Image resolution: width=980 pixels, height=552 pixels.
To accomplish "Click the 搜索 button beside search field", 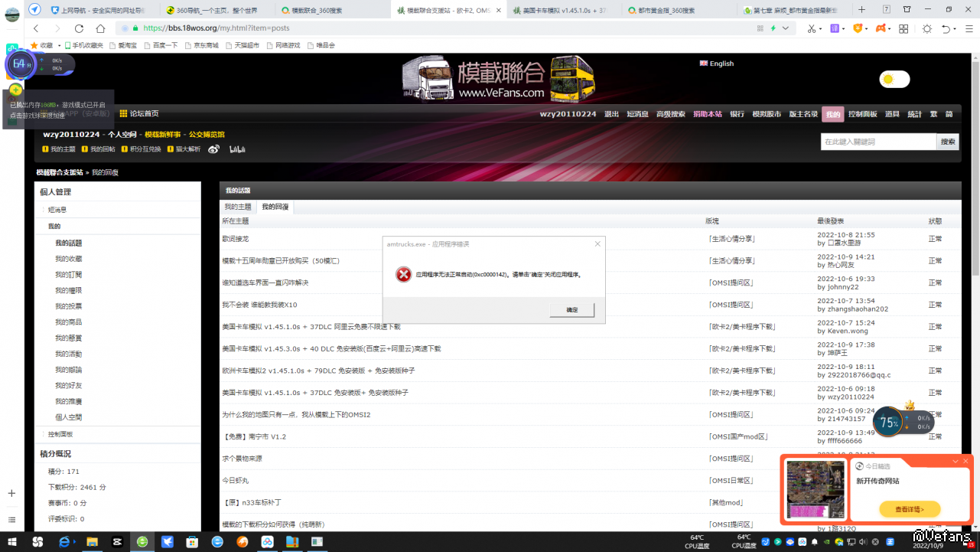I will coord(948,142).
